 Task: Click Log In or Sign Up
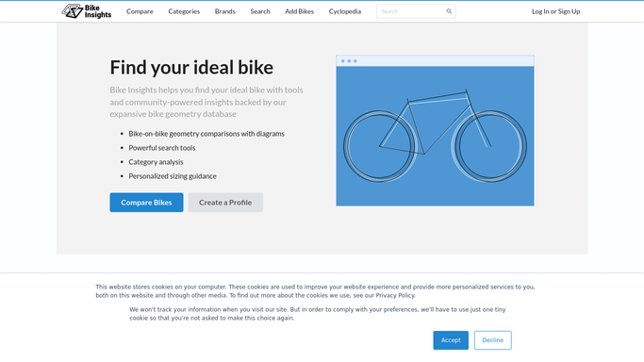pos(555,11)
